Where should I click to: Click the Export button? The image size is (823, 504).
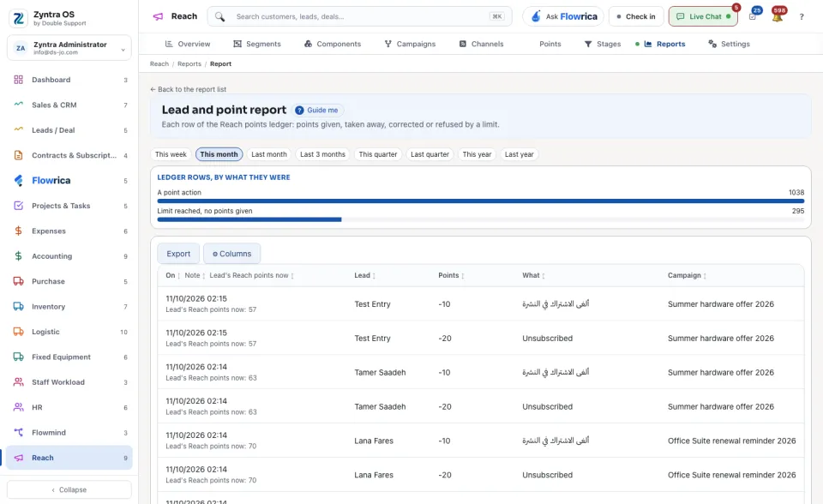[x=178, y=254]
